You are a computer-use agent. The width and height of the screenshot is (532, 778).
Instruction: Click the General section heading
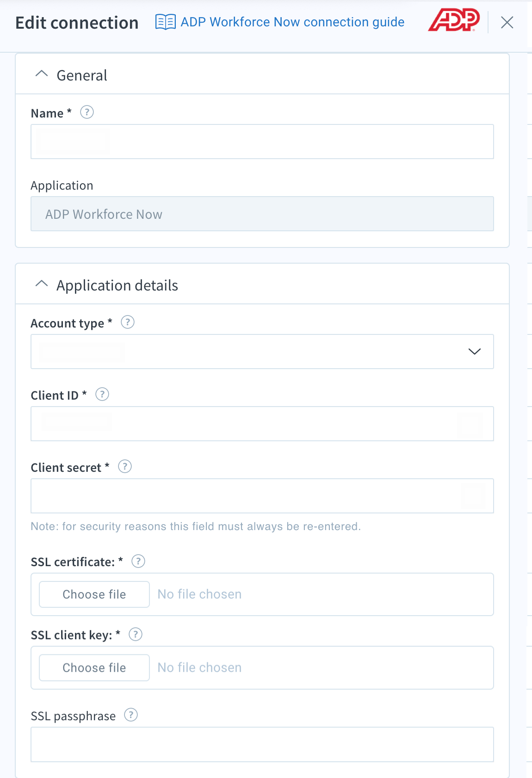coord(82,75)
